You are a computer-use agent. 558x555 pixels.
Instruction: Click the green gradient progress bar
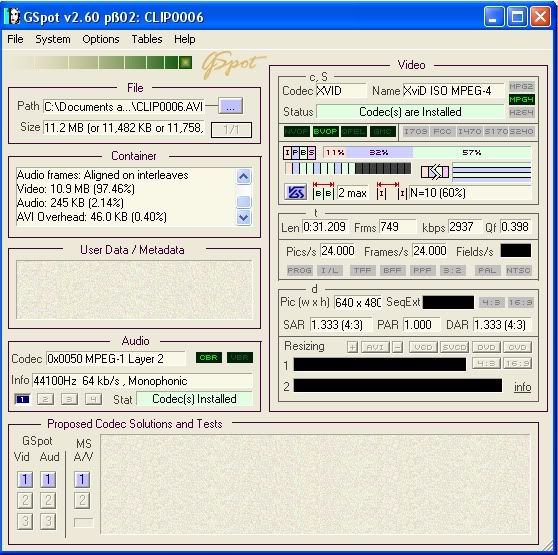(x=104, y=63)
